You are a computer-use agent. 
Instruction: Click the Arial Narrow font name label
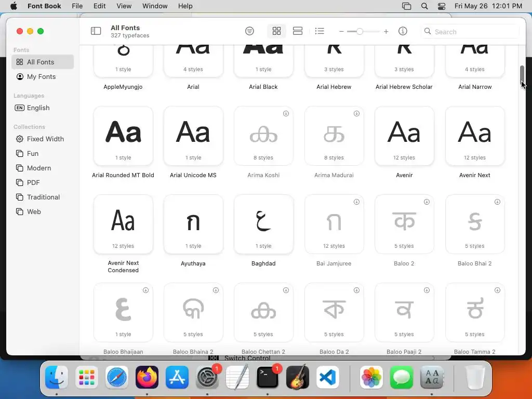(x=475, y=87)
